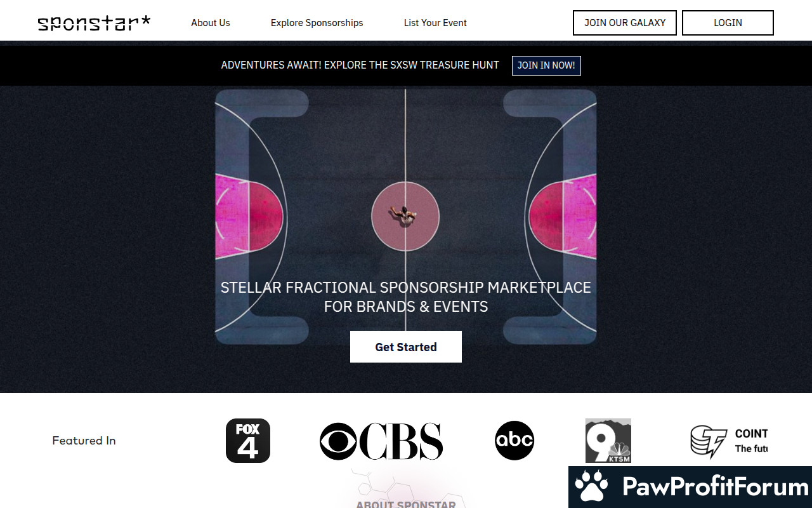812x508 pixels.
Task: Open the List Your Event page
Action: (435, 23)
